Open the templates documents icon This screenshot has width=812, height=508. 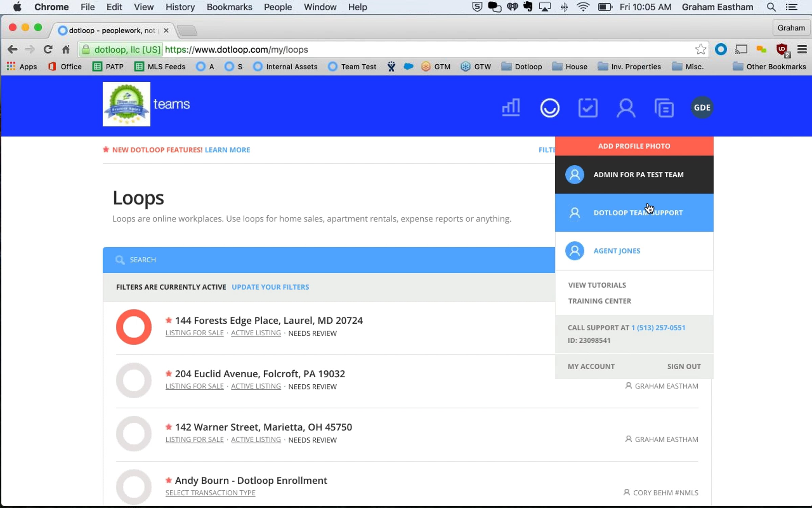pos(664,108)
